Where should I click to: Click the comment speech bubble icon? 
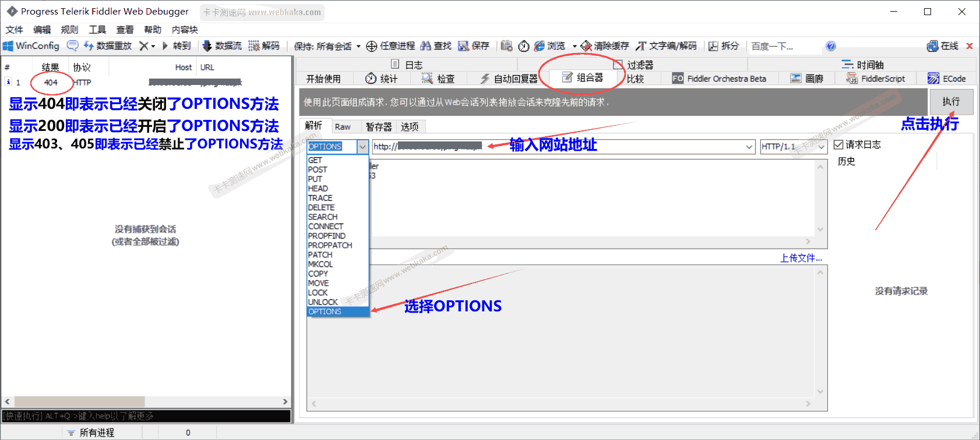pos(72,46)
